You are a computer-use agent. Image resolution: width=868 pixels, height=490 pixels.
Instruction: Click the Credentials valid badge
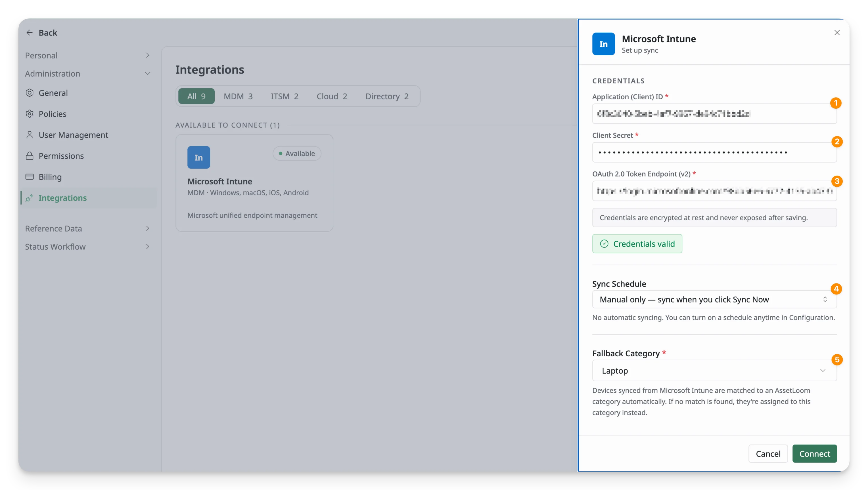[x=637, y=244]
